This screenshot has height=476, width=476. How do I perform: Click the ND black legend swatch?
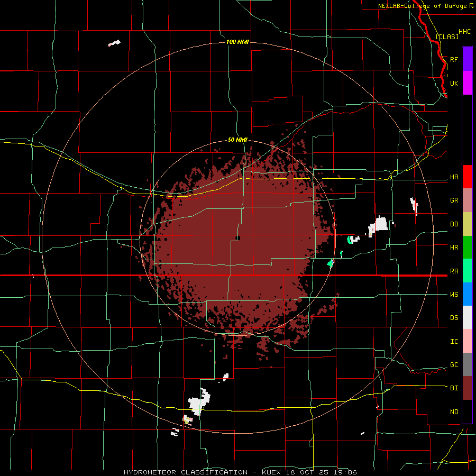click(467, 411)
